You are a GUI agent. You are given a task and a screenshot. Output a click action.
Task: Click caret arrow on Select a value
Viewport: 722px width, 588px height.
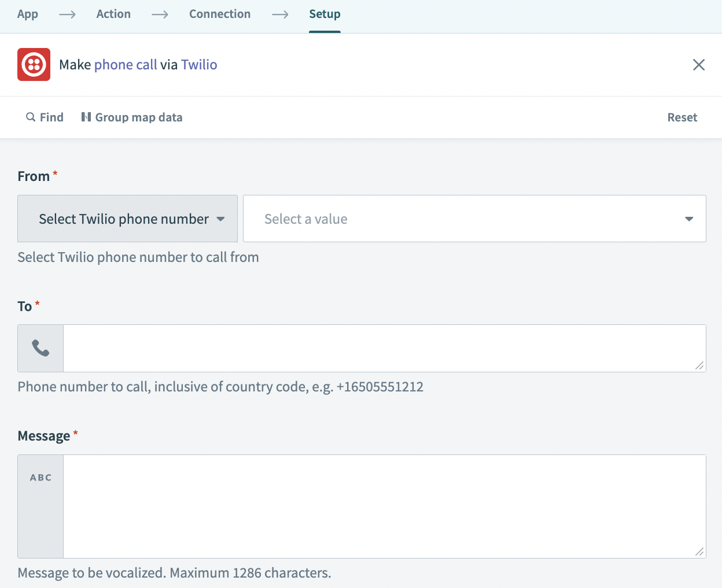coord(689,219)
